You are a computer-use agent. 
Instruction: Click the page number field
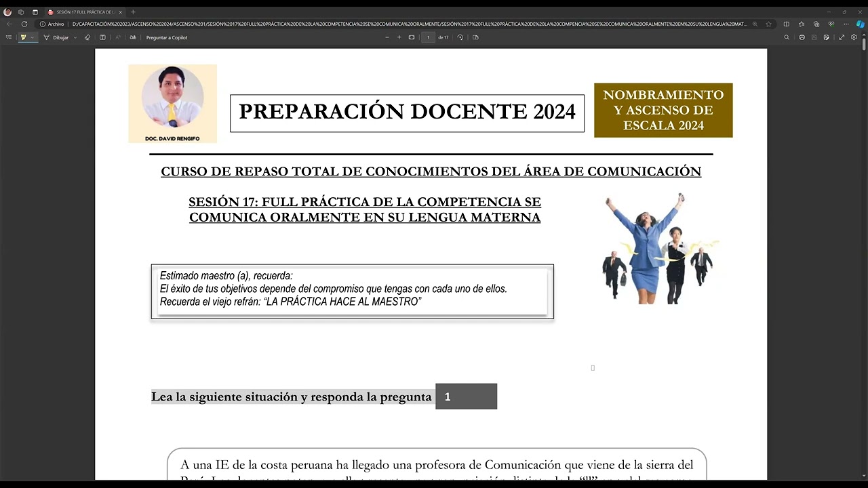click(428, 37)
